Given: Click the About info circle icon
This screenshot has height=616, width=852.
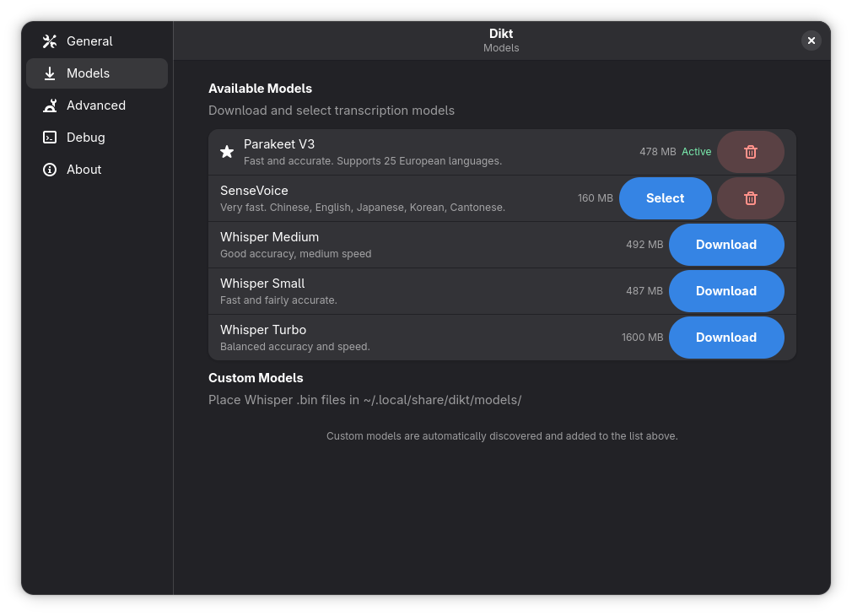Looking at the screenshot, I should tap(50, 170).
